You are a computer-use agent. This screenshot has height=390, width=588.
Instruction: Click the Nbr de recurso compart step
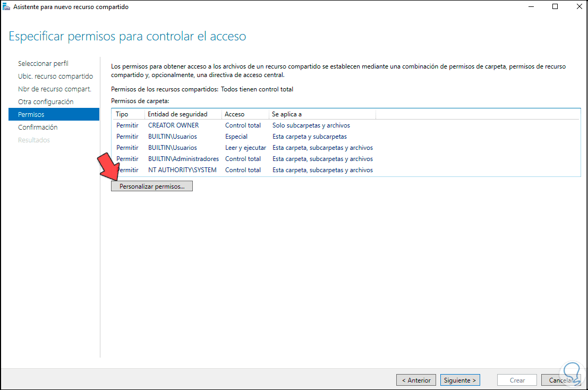[x=55, y=89]
